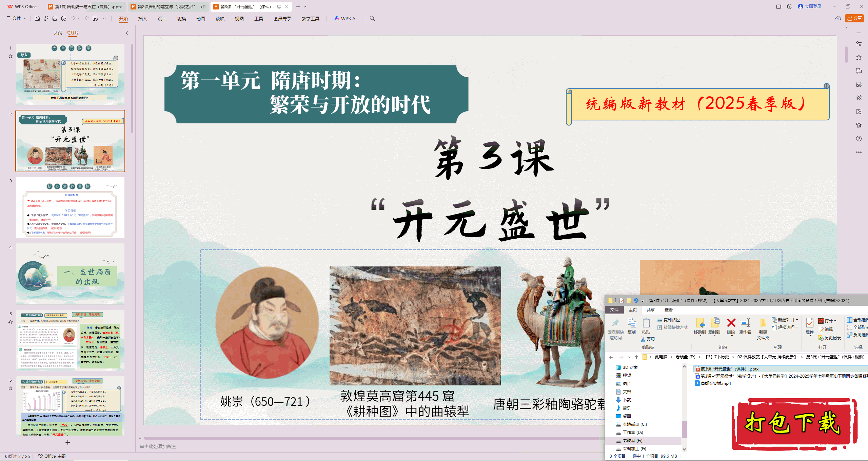Add a new slide with bottom plus button
Screen dimensions: 868x461
point(68,442)
